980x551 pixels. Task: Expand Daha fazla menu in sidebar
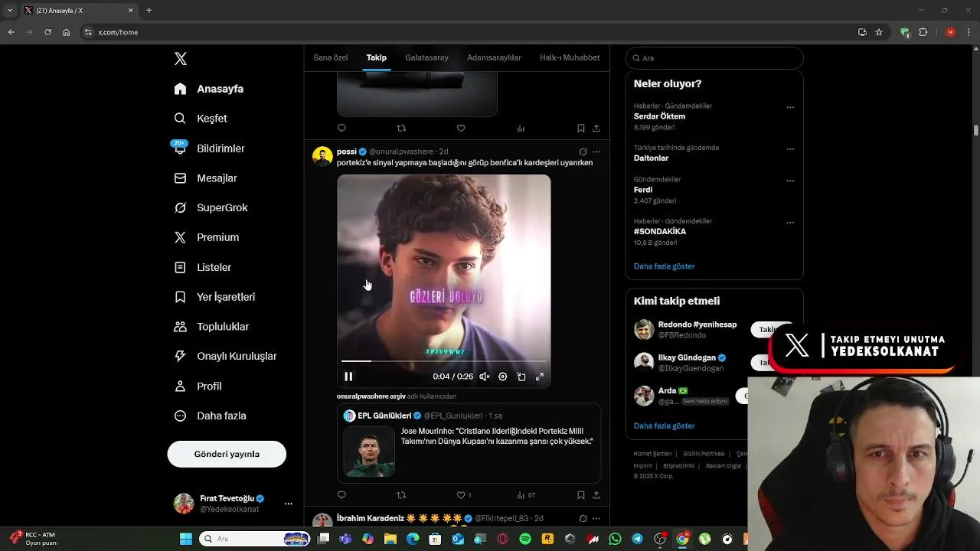pos(210,416)
